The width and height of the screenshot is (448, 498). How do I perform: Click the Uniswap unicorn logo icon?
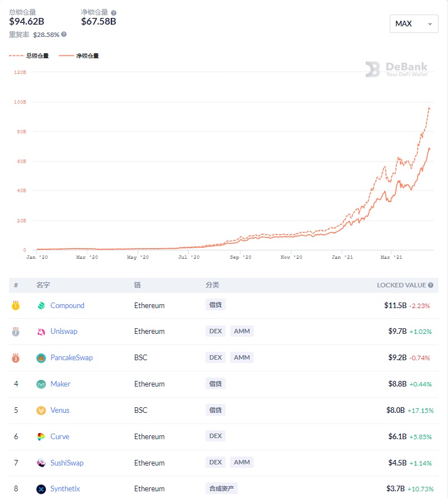click(x=41, y=332)
